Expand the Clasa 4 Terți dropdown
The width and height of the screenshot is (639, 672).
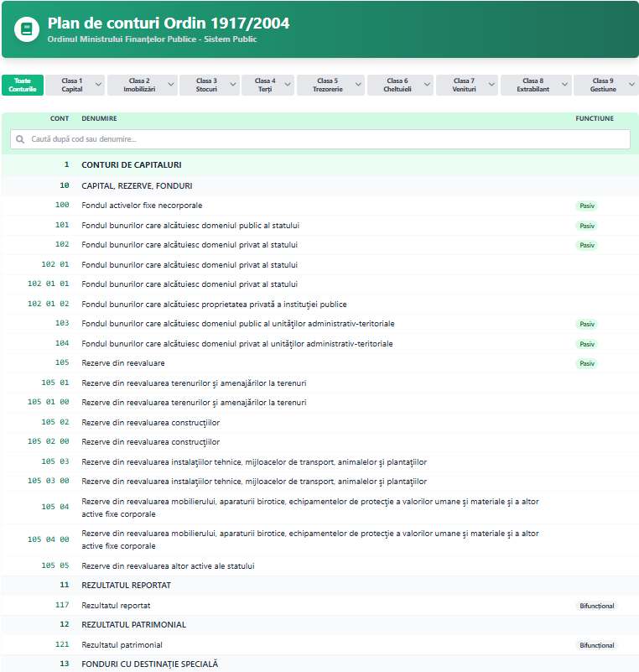[268, 85]
